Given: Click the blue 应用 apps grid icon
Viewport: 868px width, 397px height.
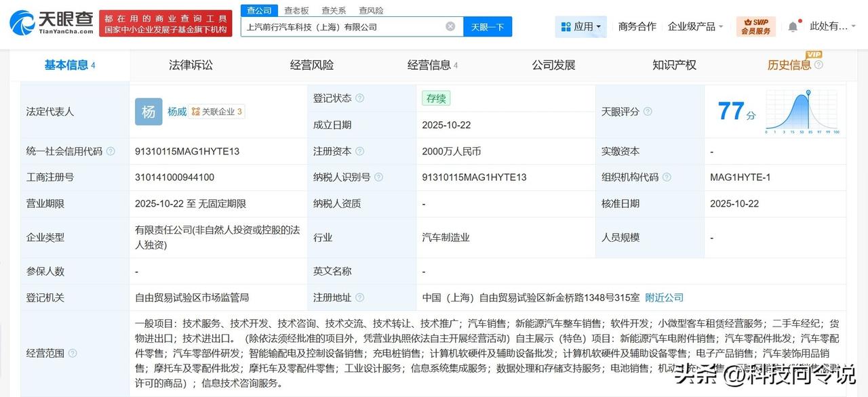Looking at the screenshot, I should 567,26.
